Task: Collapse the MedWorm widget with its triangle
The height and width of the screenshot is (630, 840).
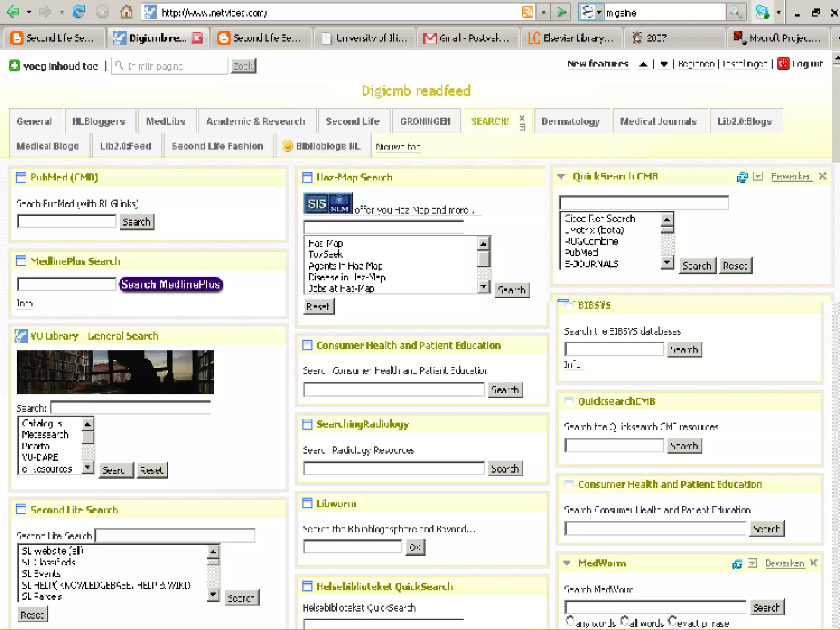Action: [x=567, y=563]
